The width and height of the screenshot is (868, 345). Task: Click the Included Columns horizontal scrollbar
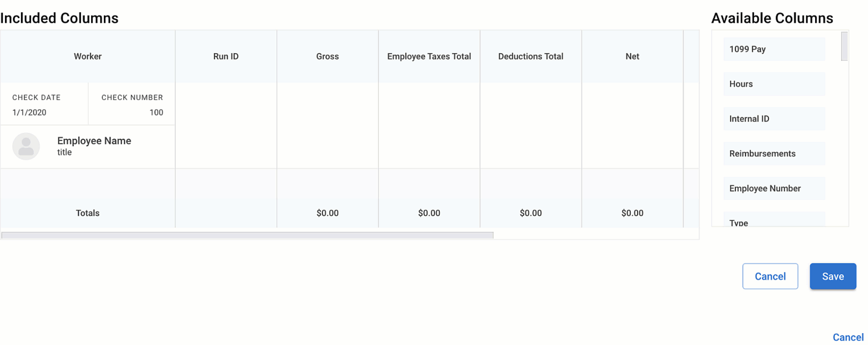point(247,235)
